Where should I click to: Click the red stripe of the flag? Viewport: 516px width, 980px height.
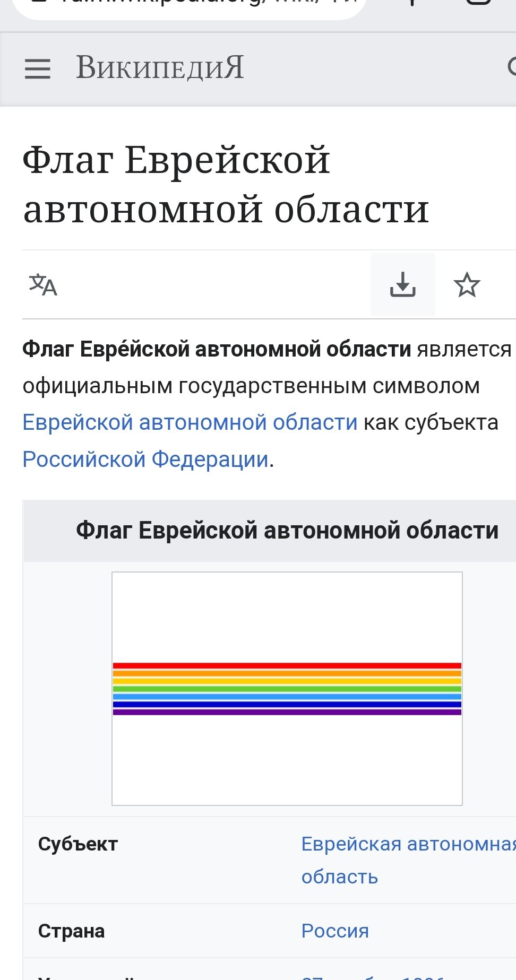287,665
